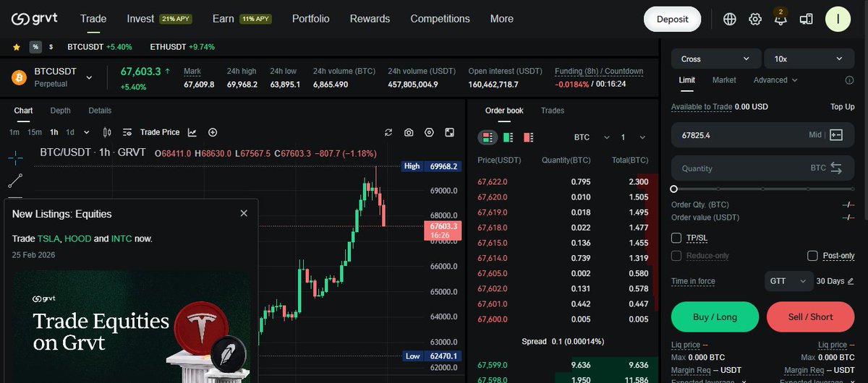Click the price plus-minus stepper icon
The height and width of the screenshot is (383, 868).
point(836,135)
